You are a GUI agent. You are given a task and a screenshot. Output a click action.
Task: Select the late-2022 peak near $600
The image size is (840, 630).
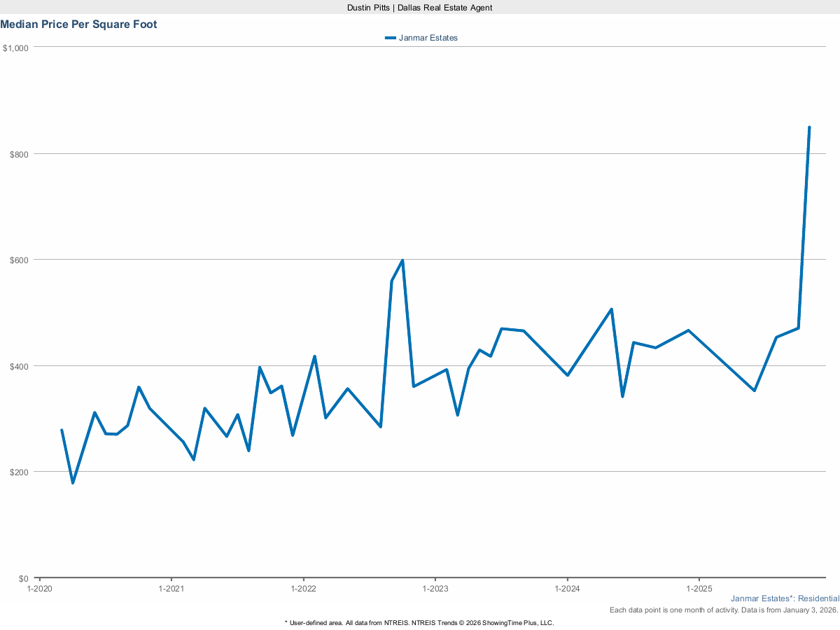[402, 260]
